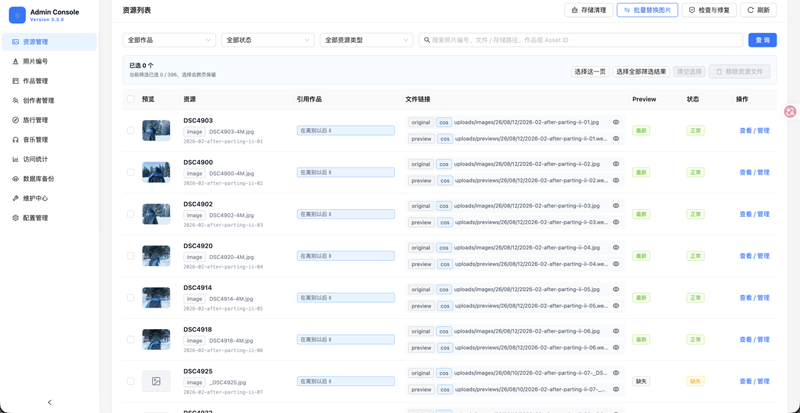The image size is (800, 413).
Task: Check the DSC4902 row checkbox
Action: (x=131, y=214)
